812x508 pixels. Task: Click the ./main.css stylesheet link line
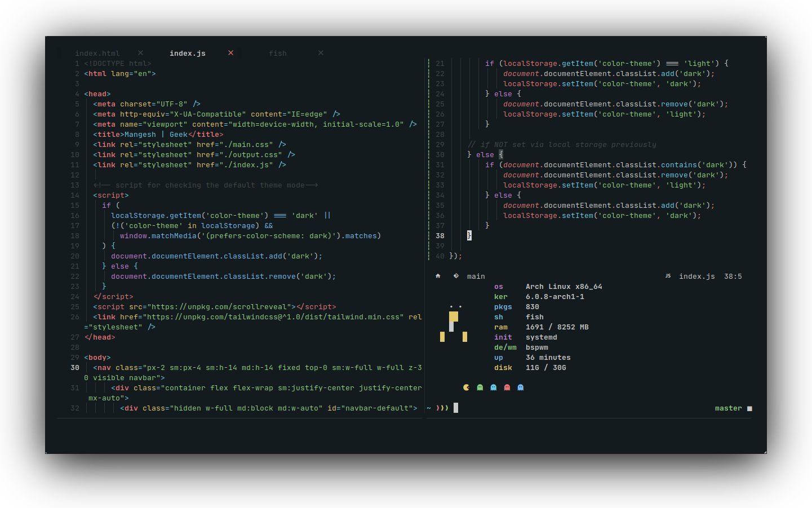[189, 145]
